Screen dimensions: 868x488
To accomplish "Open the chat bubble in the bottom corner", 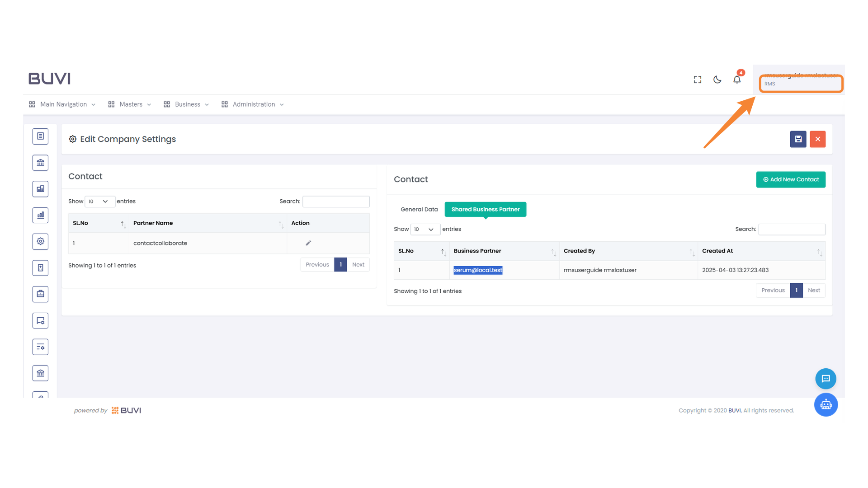I will 826,379.
